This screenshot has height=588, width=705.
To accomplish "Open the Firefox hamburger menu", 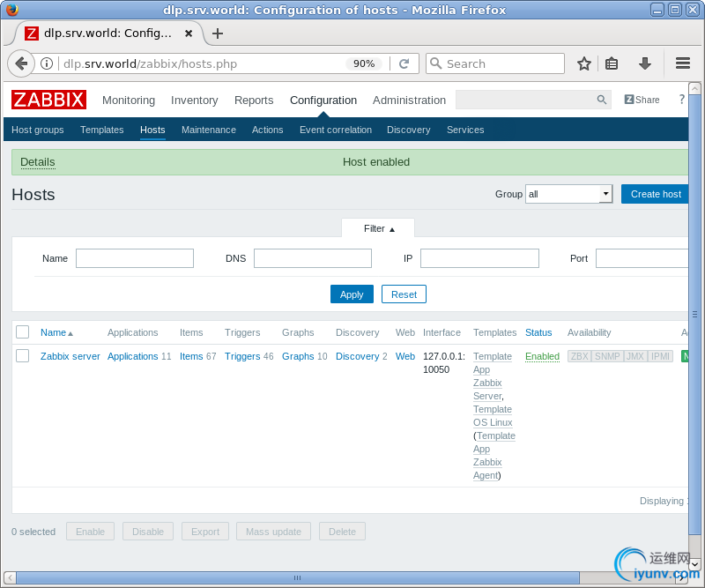I will point(682,63).
